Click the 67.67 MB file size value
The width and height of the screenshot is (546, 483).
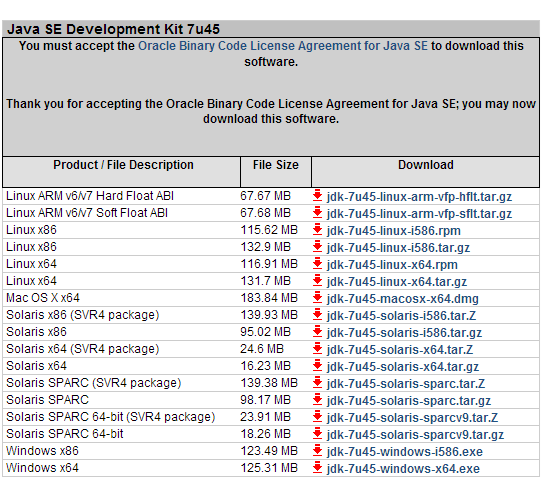(265, 196)
